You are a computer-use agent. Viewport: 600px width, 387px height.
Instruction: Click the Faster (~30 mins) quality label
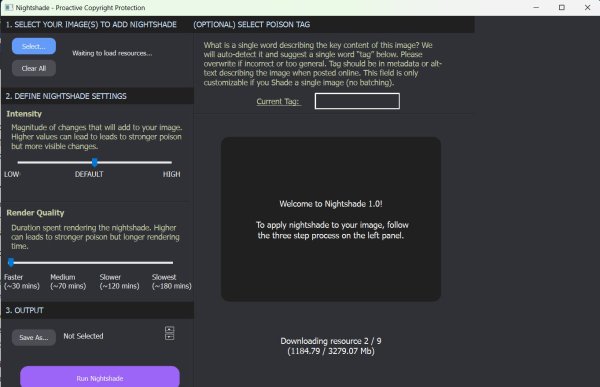[22, 281]
